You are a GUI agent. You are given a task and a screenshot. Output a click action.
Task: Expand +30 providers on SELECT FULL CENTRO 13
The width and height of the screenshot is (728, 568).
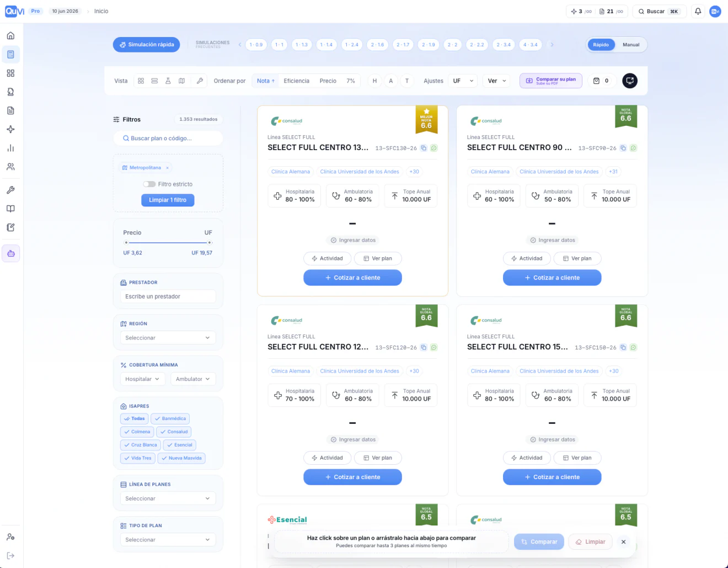[x=414, y=172]
